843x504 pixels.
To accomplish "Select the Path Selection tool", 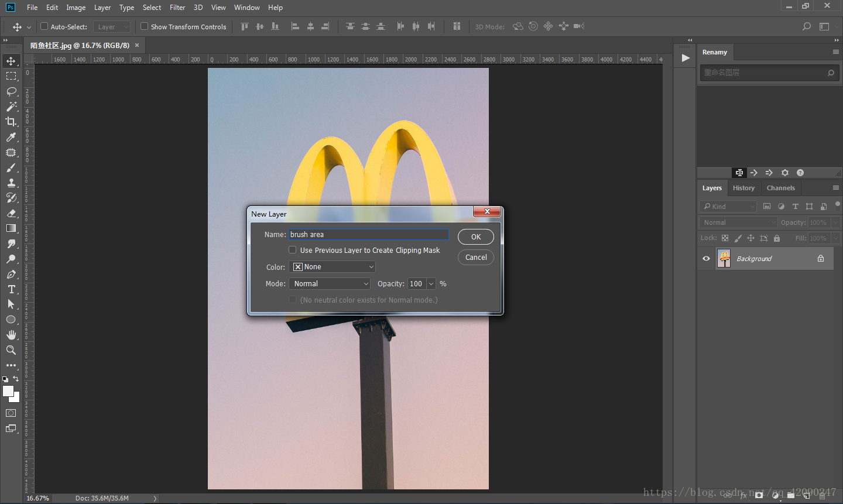I will (x=11, y=304).
